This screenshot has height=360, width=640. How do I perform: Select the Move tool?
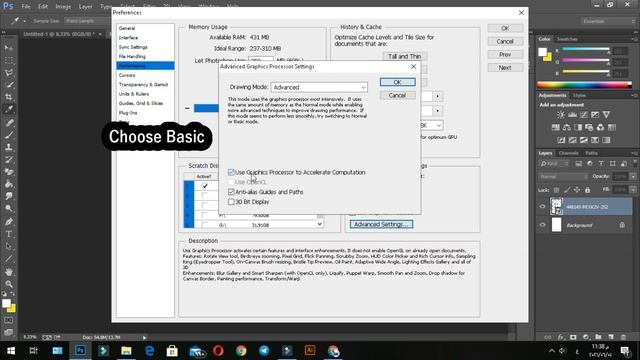[9, 48]
